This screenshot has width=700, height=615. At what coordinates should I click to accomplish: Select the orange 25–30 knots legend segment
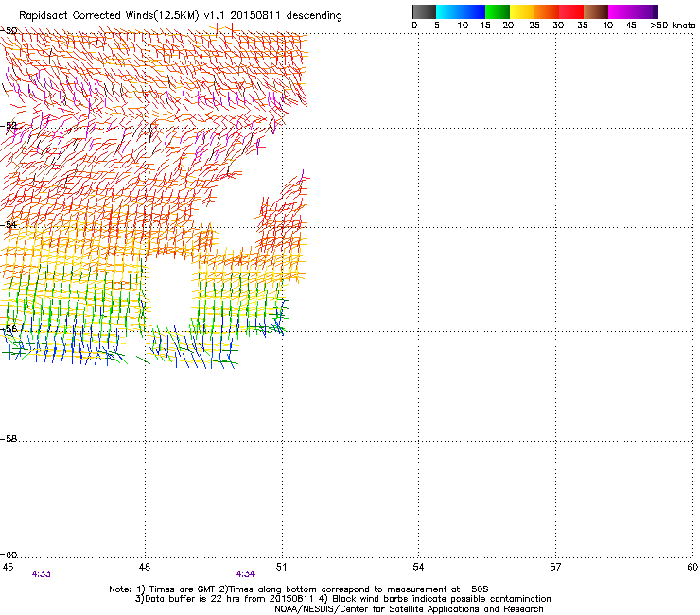click(547, 11)
